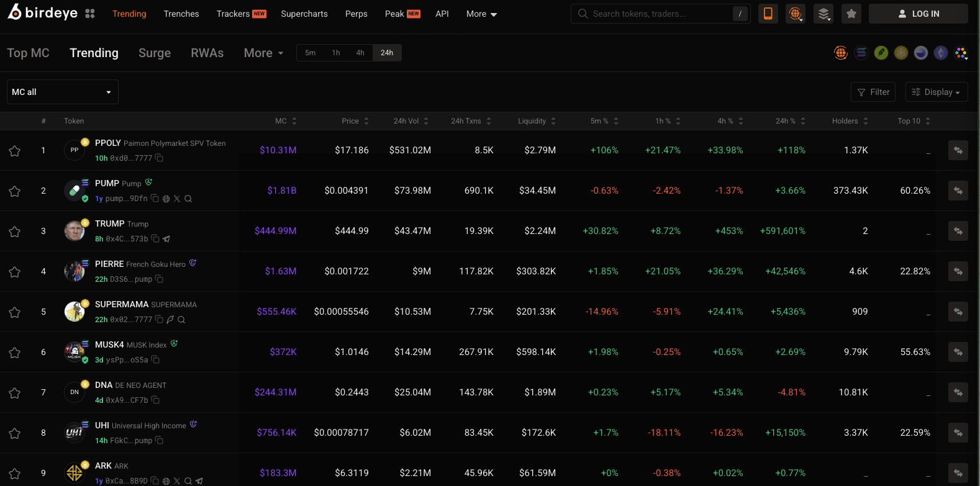Toggle favorite star on DNA row
980x486 pixels.
pos(15,393)
